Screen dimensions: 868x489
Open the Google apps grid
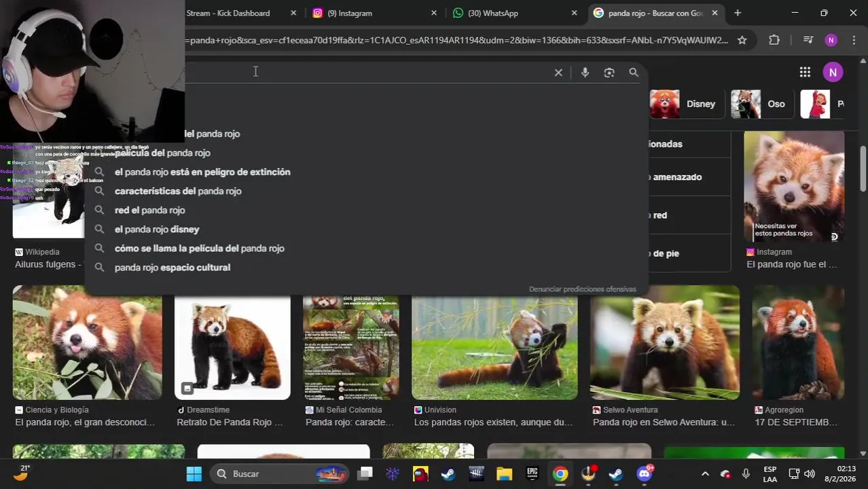[805, 72]
